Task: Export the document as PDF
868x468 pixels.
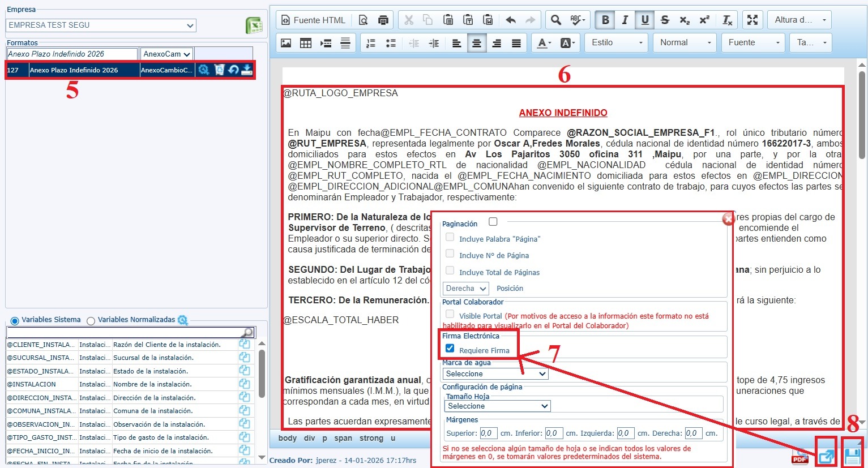Action: (x=800, y=457)
